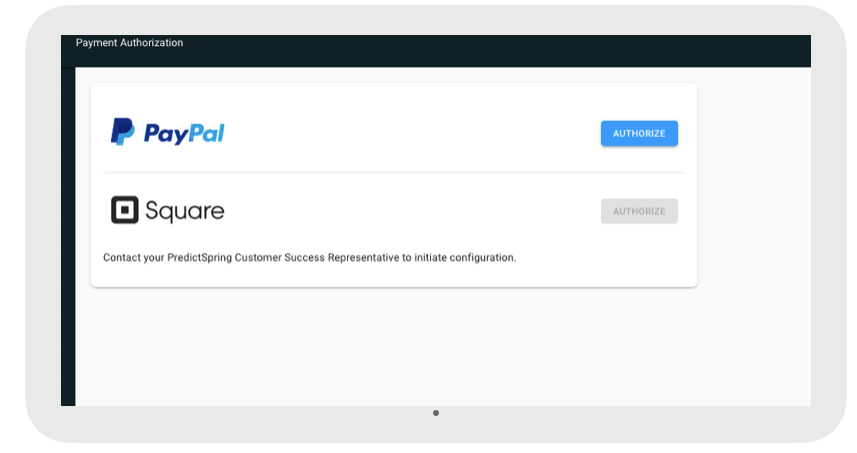Click the PayPal logo
857x453 pixels.
(168, 132)
